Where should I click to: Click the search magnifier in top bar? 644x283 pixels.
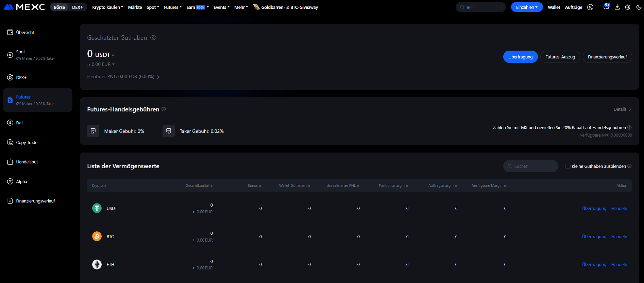tap(462, 7)
